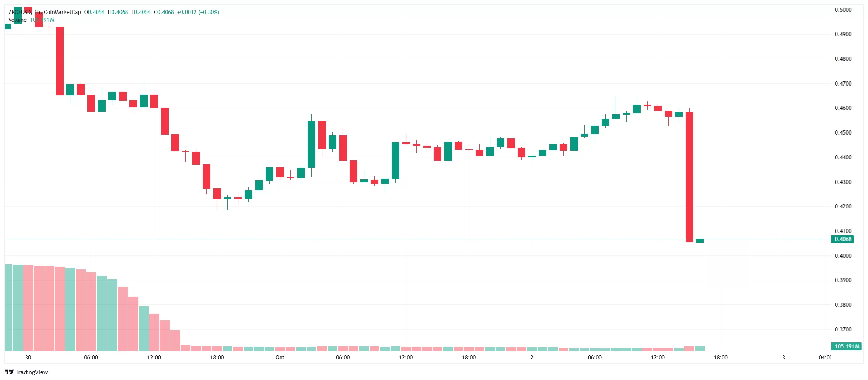Click the TradingView text beside the logo
The height and width of the screenshot is (380, 868).
tap(32, 372)
